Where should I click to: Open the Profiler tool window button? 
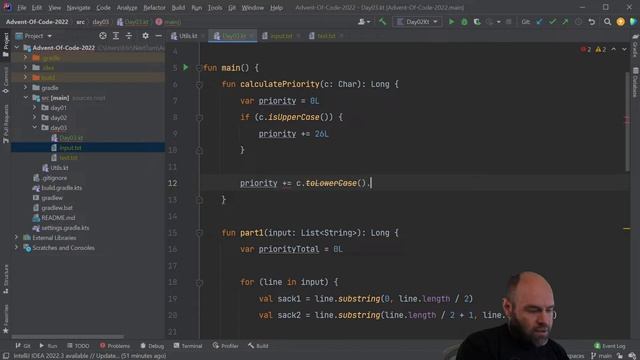point(225,346)
